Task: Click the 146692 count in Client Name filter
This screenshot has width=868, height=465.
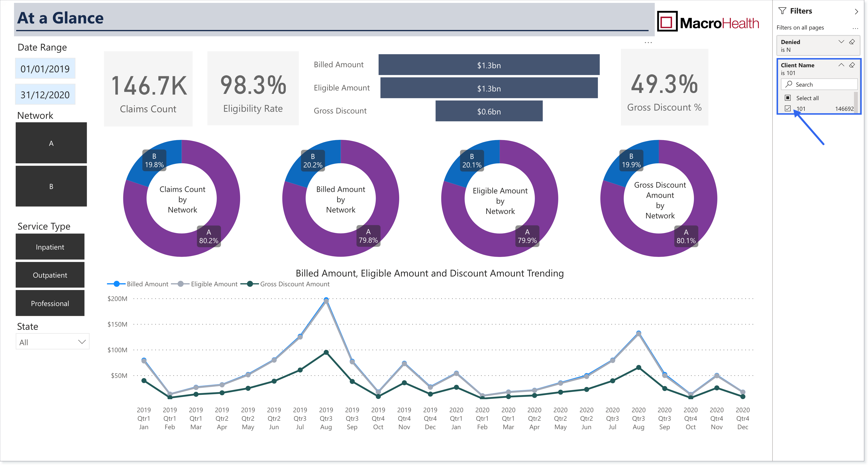Action: click(x=844, y=109)
